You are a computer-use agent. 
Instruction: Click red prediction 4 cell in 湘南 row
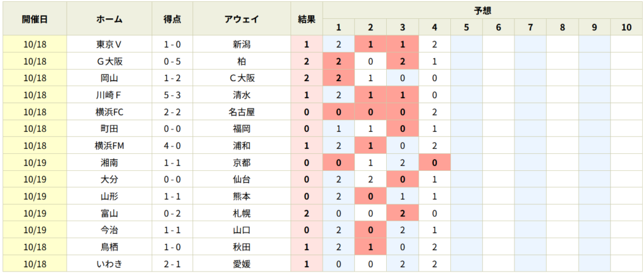coord(435,163)
